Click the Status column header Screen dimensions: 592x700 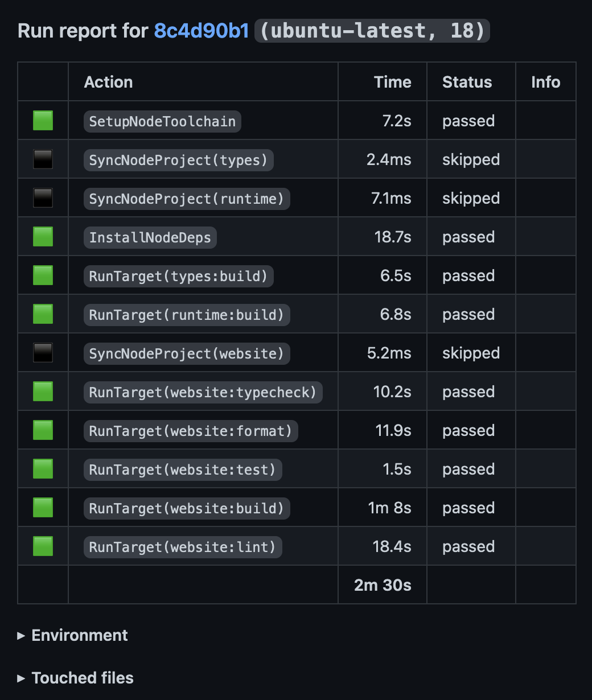point(467,82)
